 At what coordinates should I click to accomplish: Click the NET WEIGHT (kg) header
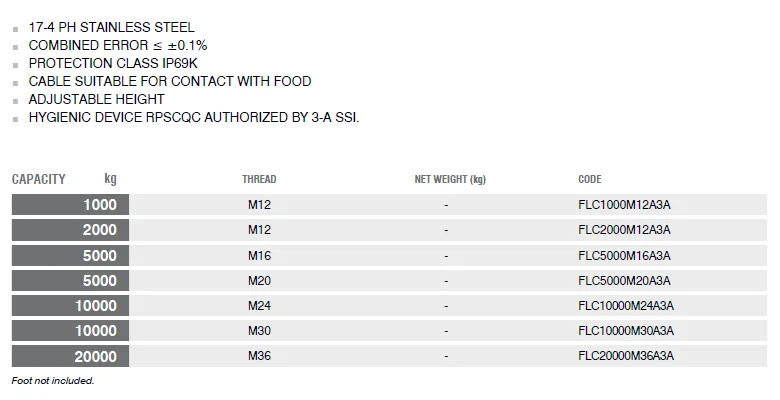(x=450, y=179)
